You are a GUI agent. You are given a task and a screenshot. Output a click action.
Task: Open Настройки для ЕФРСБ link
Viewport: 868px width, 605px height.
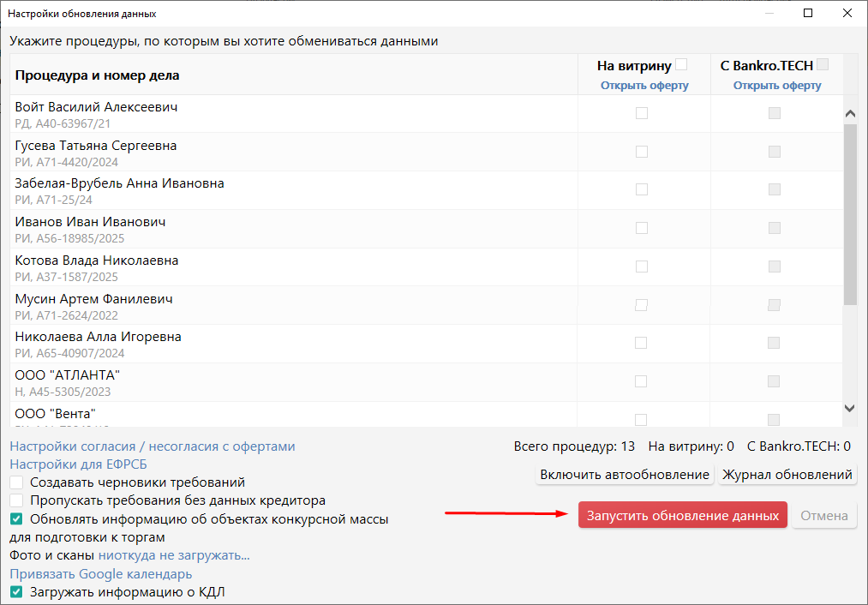click(x=78, y=464)
